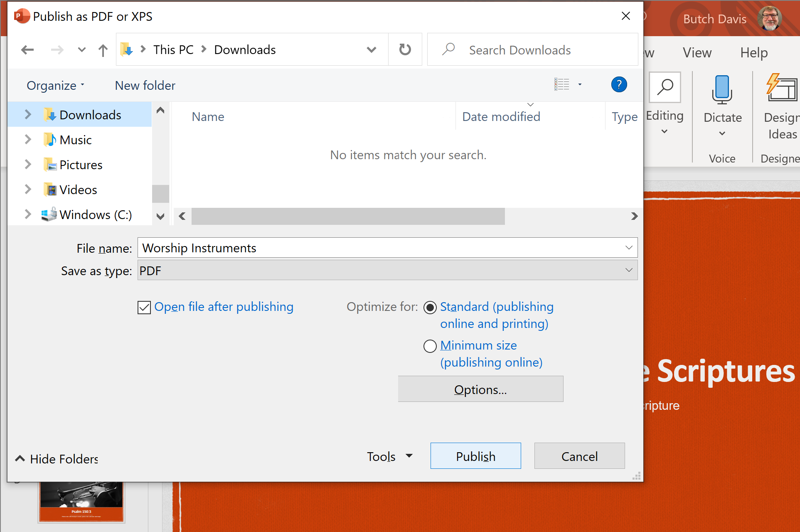Screen dimensions: 800x532
Task: Open the Tools dropdown menu
Action: click(389, 456)
